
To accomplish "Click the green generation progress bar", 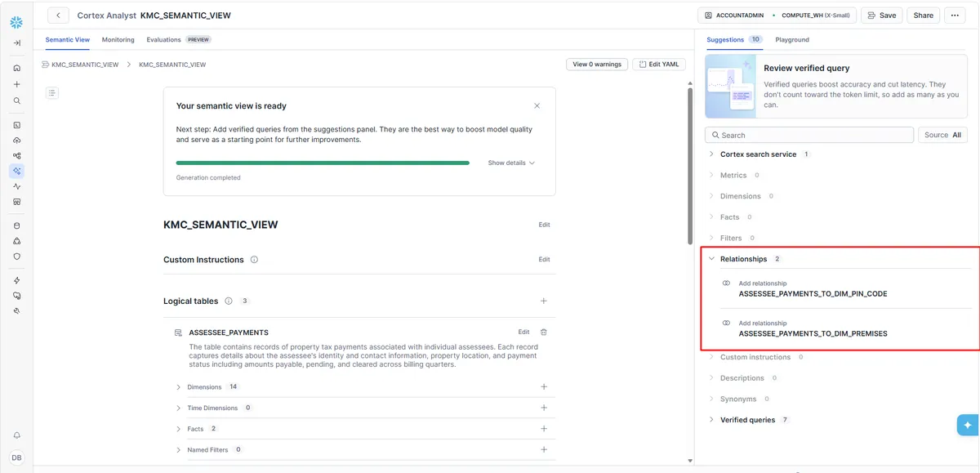I will 323,163.
